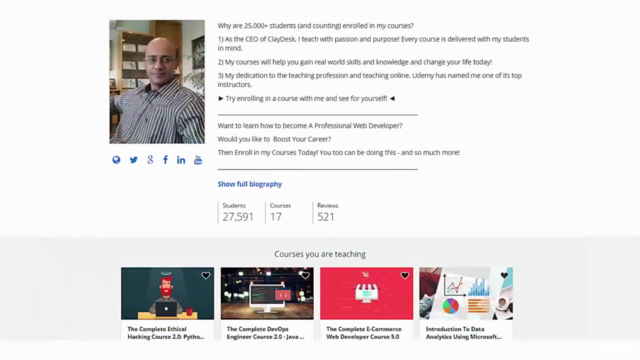
Task: Click the title 'The Complete DevOps Engineer Course 2.0'
Action: tap(265, 333)
